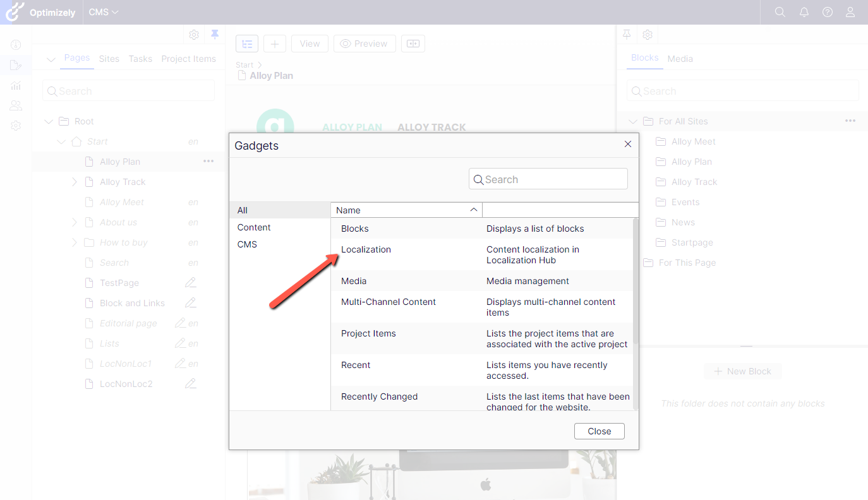The height and width of the screenshot is (500, 868).
Task: Select the Localization gadget
Action: point(481,254)
